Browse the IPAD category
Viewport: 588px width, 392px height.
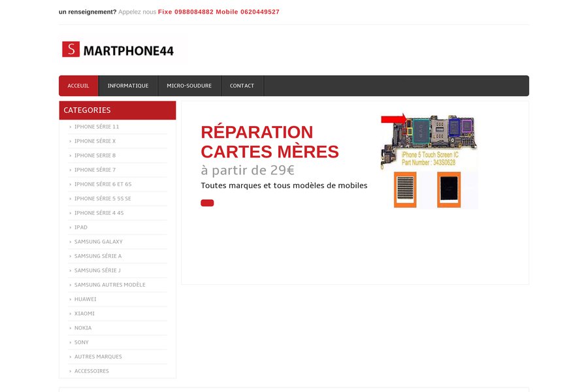click(x=80, y=227)
